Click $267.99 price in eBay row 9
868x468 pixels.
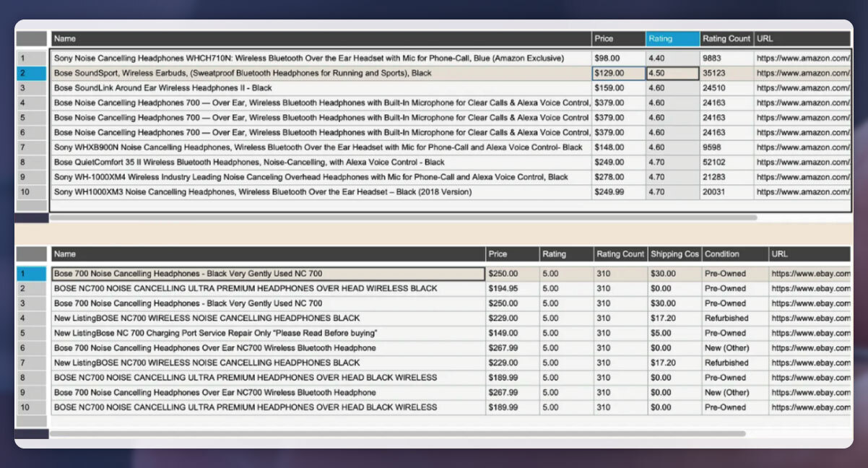(513, 392)
